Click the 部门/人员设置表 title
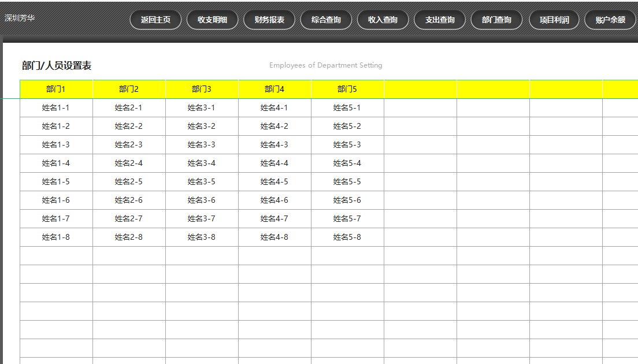The height and width of the screenshot is (364, 638). coord(57,65)
